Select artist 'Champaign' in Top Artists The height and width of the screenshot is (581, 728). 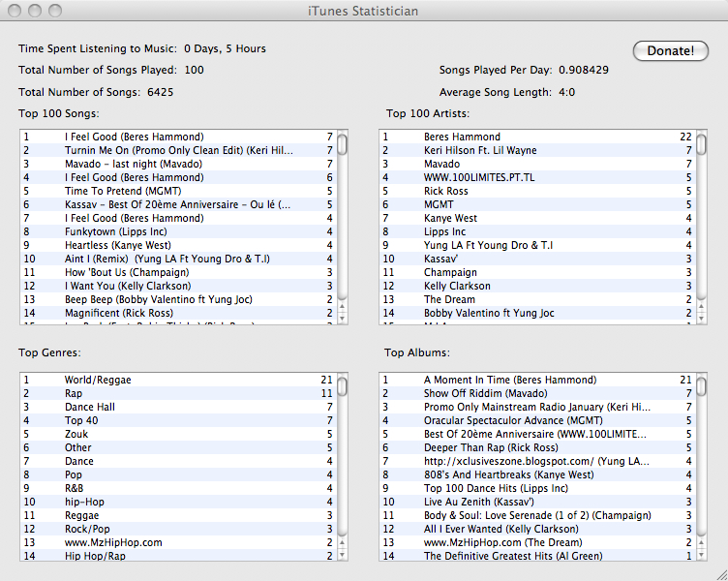[x=538, y=272]
